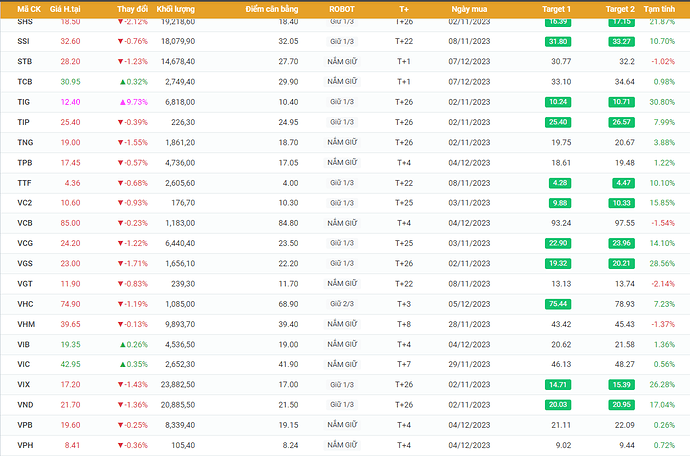Sort by the Tạm tính column header

click(x=659, y=9)
